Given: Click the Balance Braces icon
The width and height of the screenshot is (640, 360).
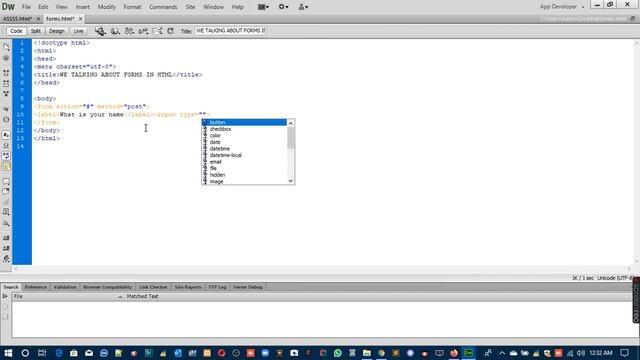Looking at the screenshot, I should tap(6, 120).
